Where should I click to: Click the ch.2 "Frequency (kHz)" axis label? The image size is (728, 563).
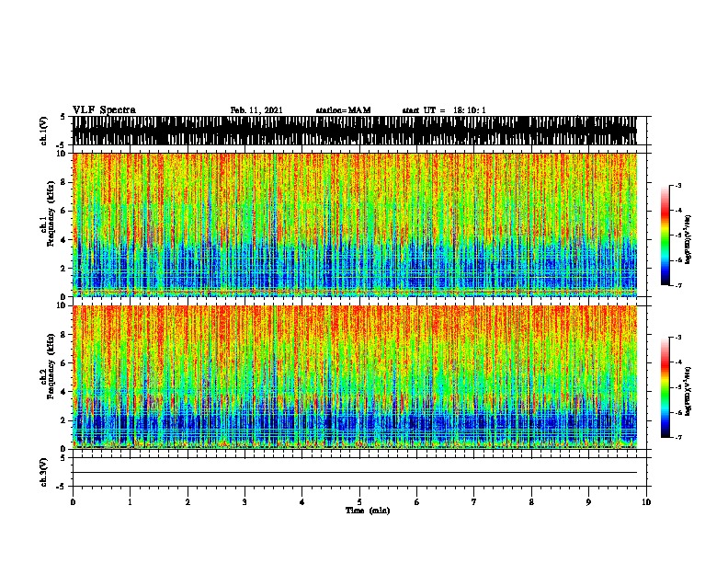pyautogui.click(x=51, y=366)
